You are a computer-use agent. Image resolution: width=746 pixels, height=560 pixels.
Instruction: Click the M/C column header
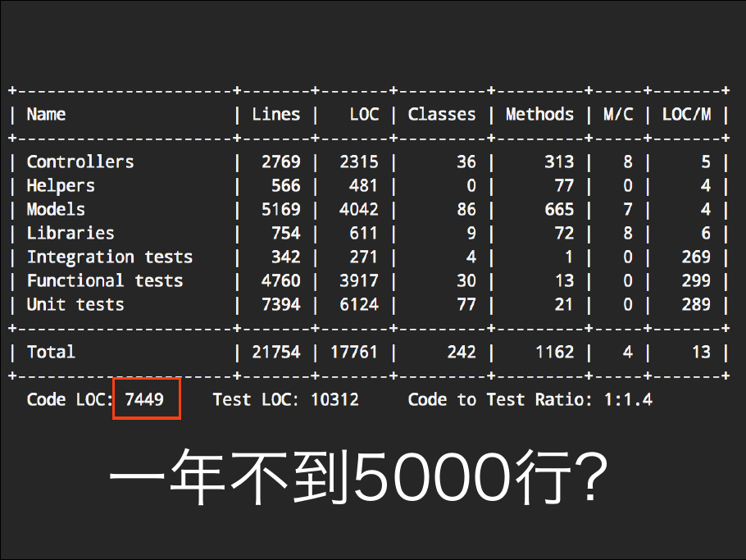point(618,115)
